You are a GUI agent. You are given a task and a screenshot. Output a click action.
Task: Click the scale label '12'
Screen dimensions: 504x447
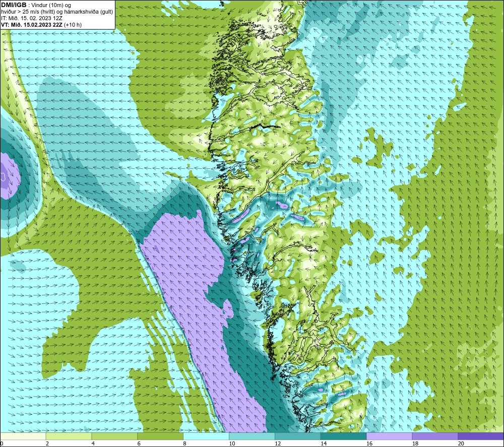278,443
